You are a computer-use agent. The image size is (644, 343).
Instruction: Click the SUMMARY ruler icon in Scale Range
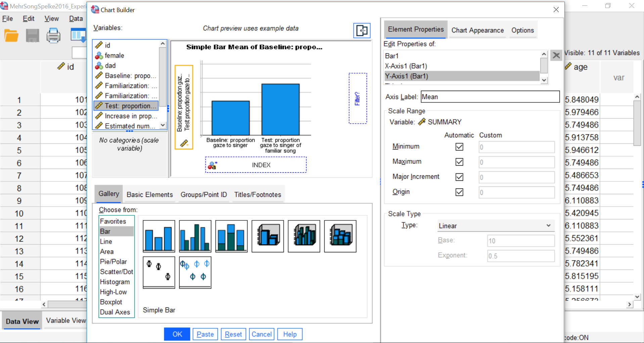pos(422,122)
